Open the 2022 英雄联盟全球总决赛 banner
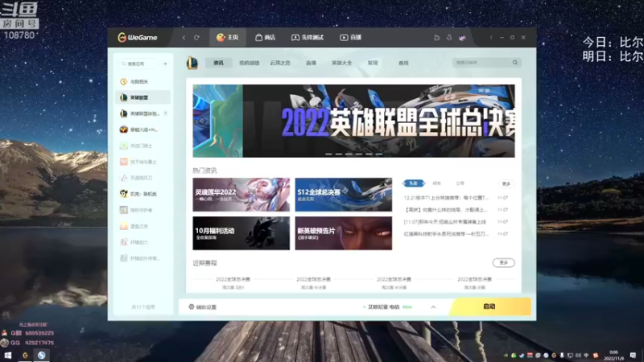 click(x=353, y=121)
